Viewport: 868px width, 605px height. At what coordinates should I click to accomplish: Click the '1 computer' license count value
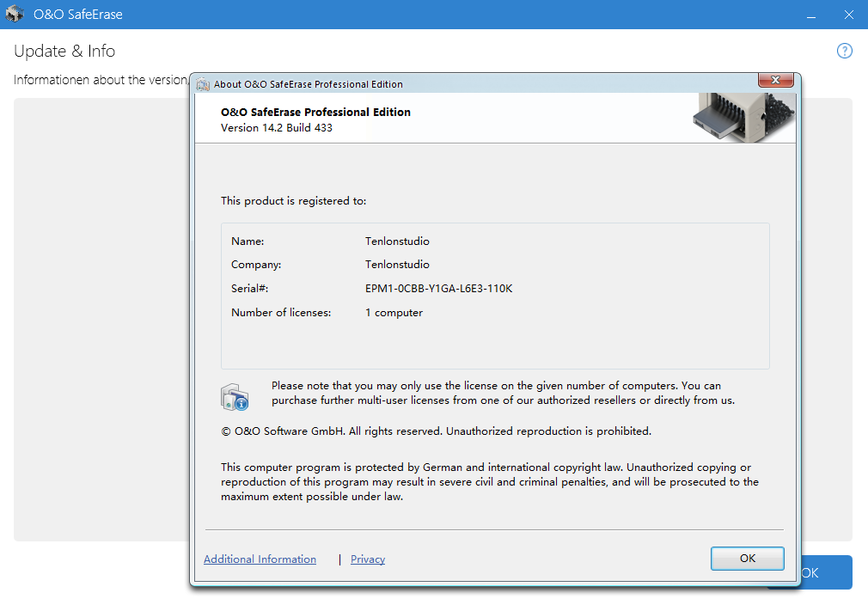[x=394, y=312]
